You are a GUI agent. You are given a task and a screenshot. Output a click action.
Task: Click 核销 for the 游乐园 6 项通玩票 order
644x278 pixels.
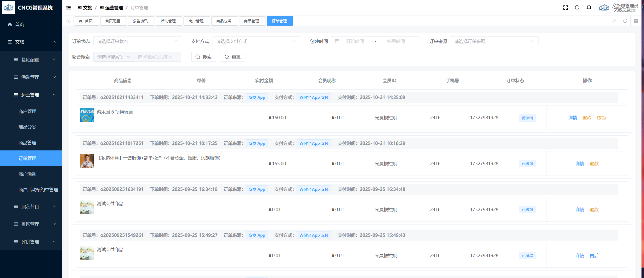[601, 118]
